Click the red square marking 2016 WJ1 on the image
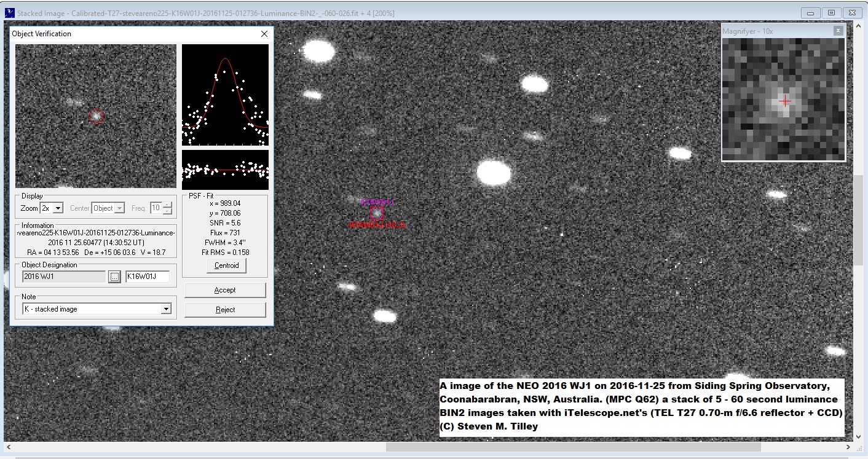The image size is (868, 459). pos(377,213)
